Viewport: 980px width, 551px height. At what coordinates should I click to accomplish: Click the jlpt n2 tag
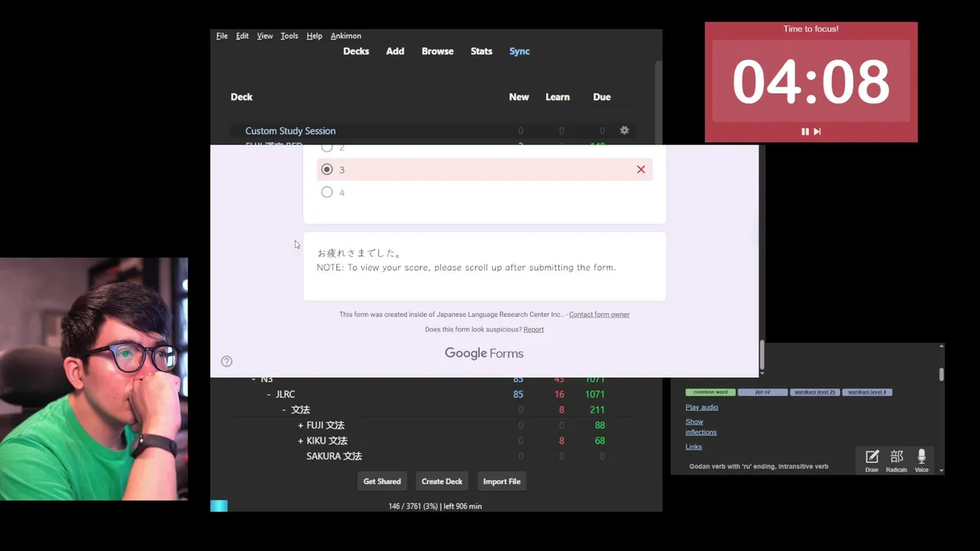pyautogui.click(x=763, y=392)
